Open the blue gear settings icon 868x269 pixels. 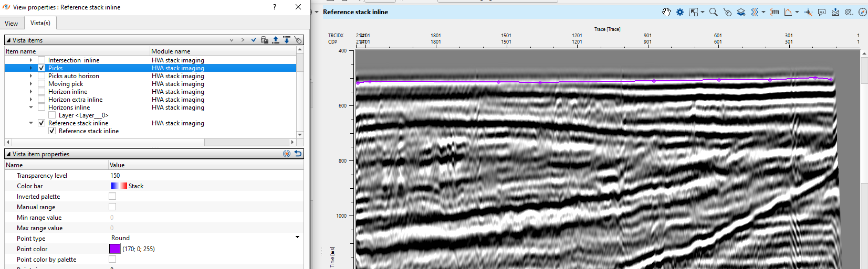pos(680,12)
